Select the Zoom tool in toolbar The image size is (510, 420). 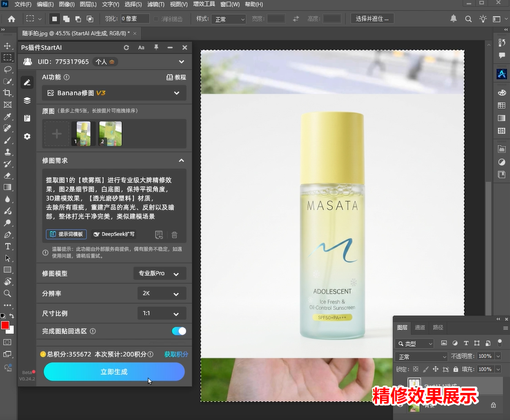click(x=7, y=294)
